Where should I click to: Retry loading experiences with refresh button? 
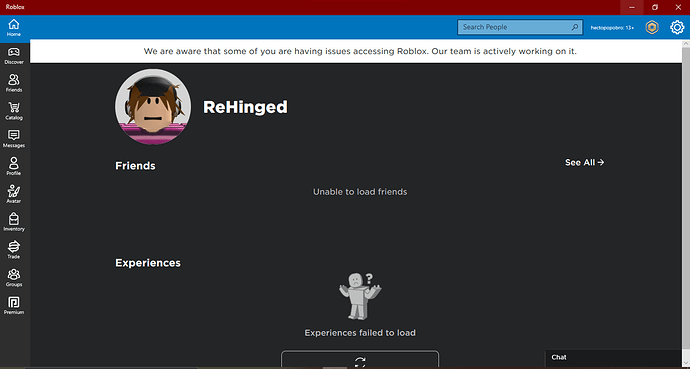coord(360,359)
